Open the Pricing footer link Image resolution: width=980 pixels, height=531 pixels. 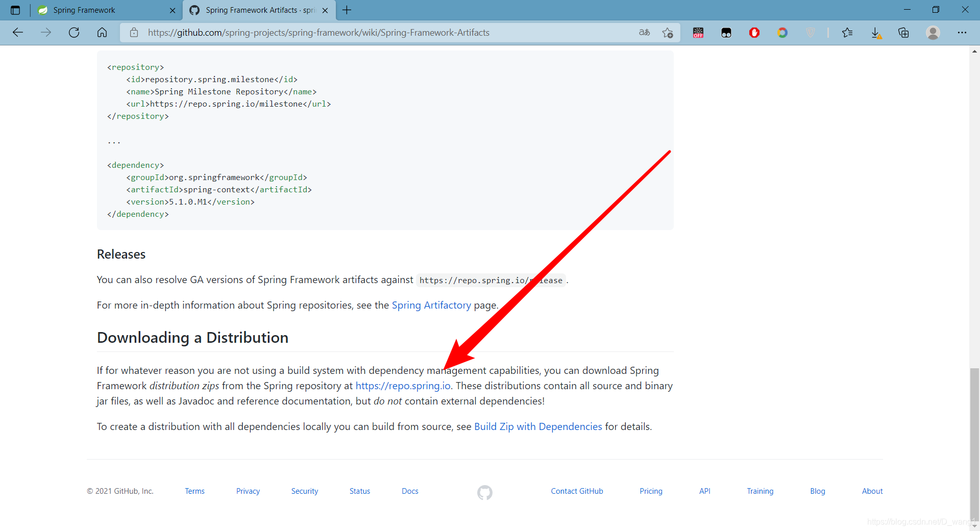pos(651,491)
